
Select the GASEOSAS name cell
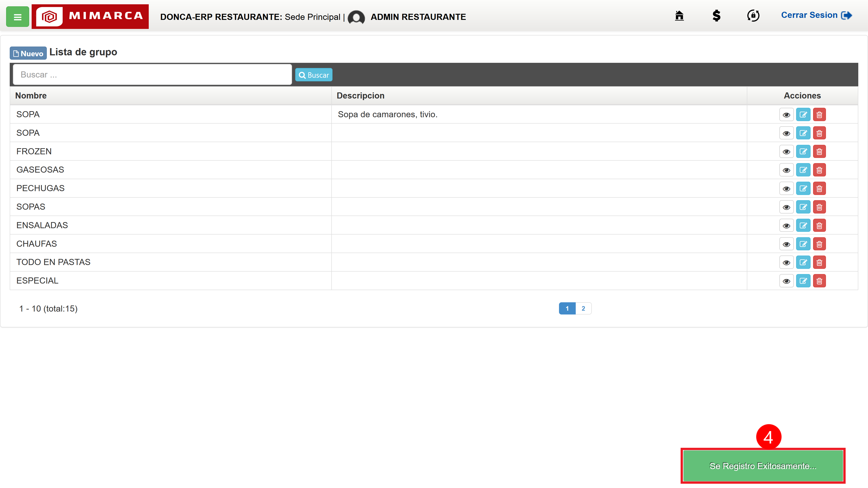tap(170, 170)
